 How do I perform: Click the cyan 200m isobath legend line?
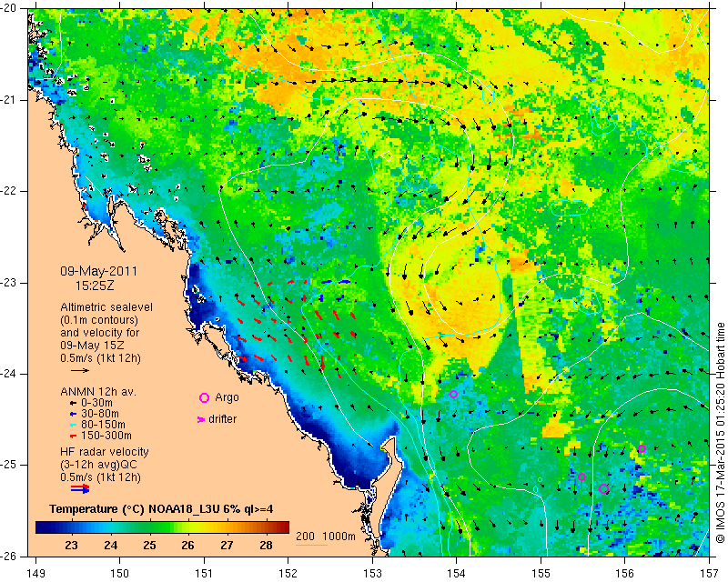311,545
